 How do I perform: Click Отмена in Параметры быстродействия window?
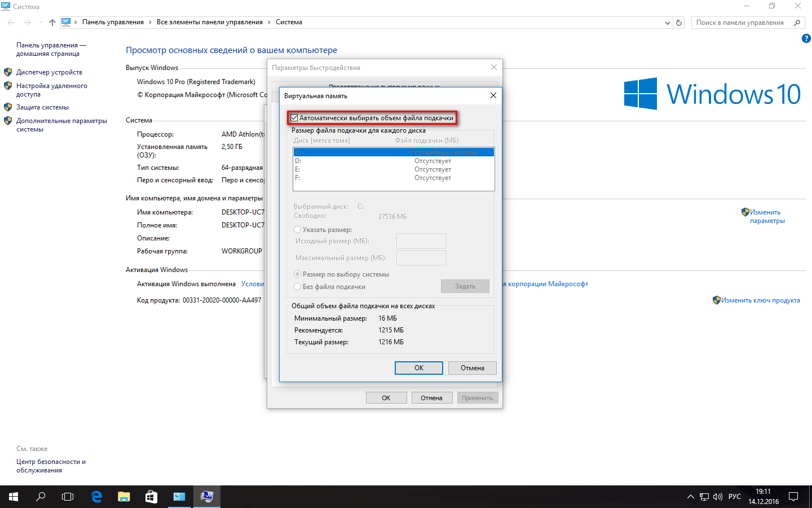(431, 398)
